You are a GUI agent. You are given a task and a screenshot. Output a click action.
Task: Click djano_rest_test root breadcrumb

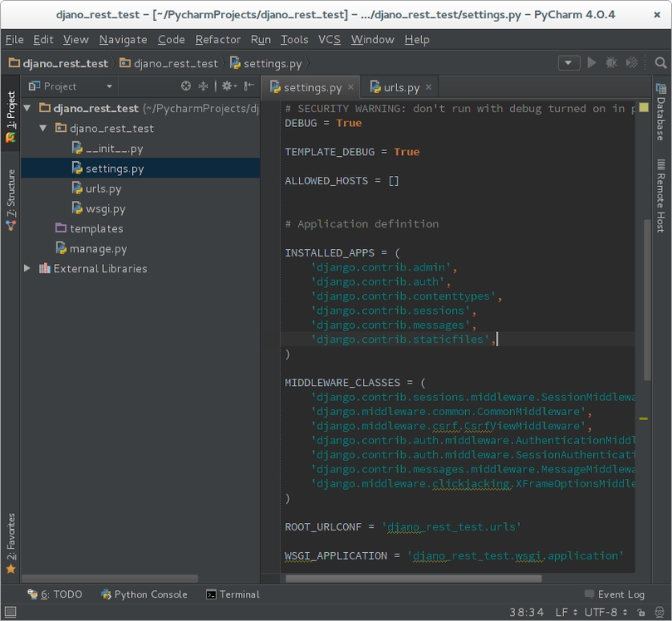(x=58, y=63)
